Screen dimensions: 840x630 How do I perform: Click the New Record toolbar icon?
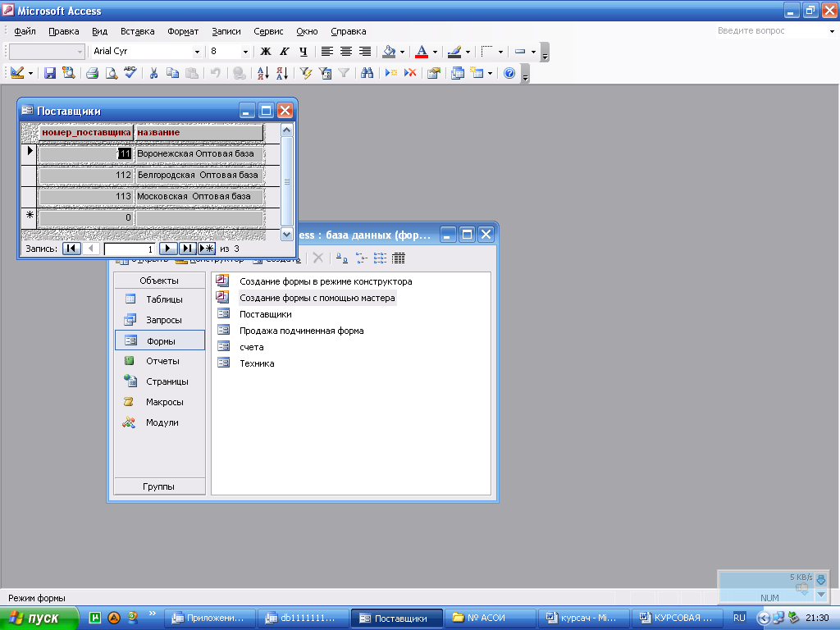391,73
